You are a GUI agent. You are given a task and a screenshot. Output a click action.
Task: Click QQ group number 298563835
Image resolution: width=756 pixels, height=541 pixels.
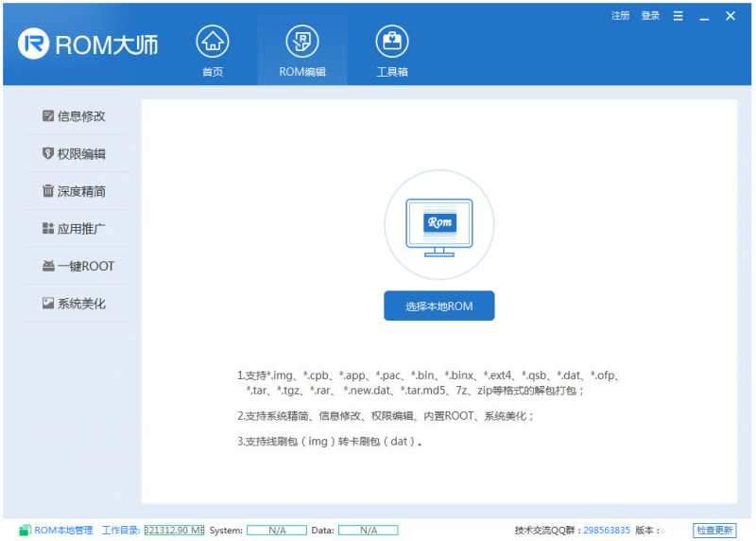607,531
